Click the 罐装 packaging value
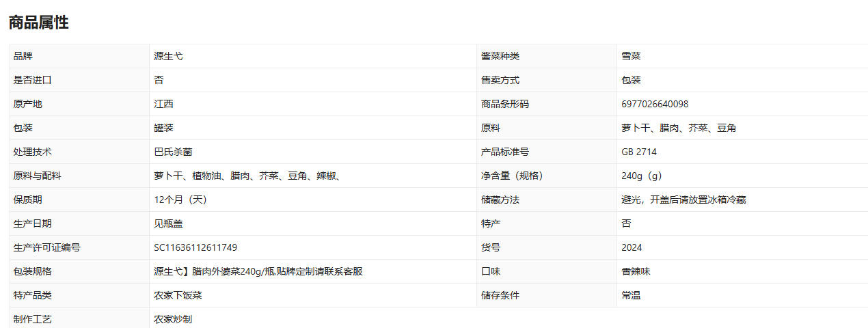This screenshot has width=868, height=328. [163, 128]
